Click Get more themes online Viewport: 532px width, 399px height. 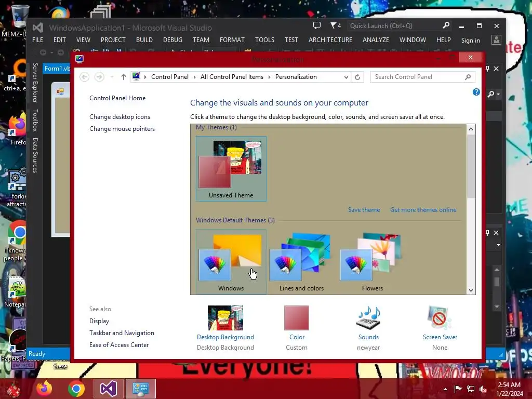[x=423, y=210]
